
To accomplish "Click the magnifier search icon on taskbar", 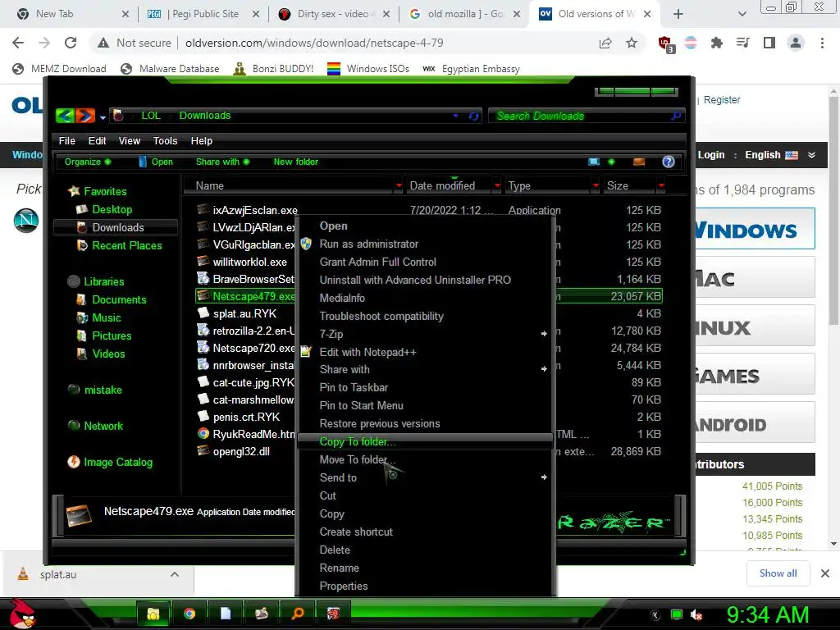I will point(297,614).
